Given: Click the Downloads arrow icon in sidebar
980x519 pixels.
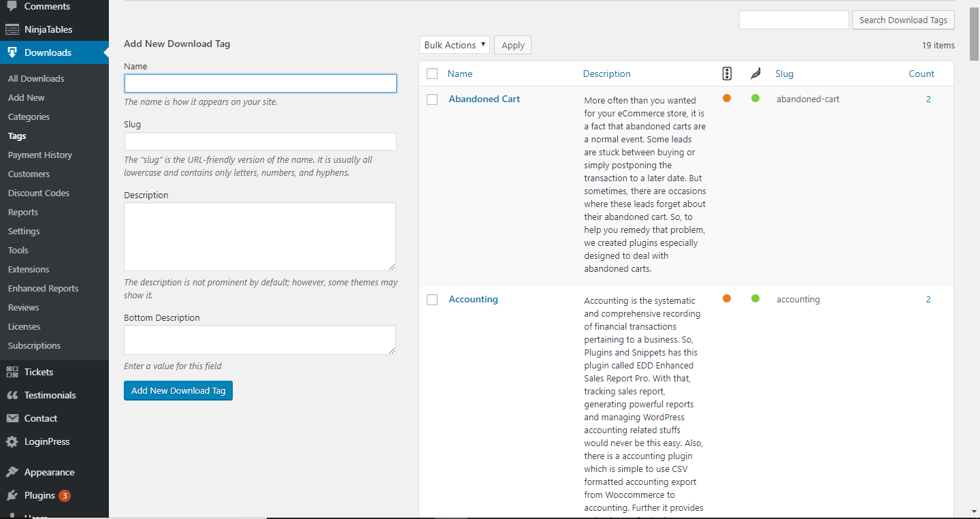Looking at the screenshot, I should click(x=12, y=52).
